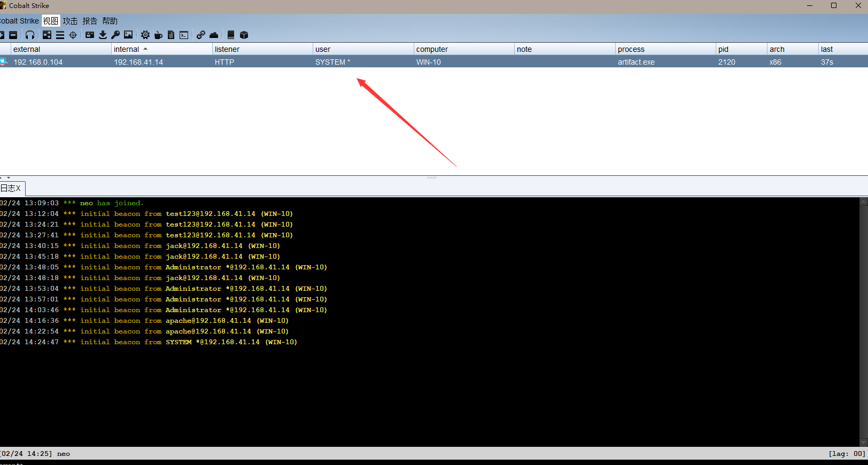Click the event log vertical scrollbar
Image resolution: width=868 pixels, height=465 pixels.
(863, 322)
